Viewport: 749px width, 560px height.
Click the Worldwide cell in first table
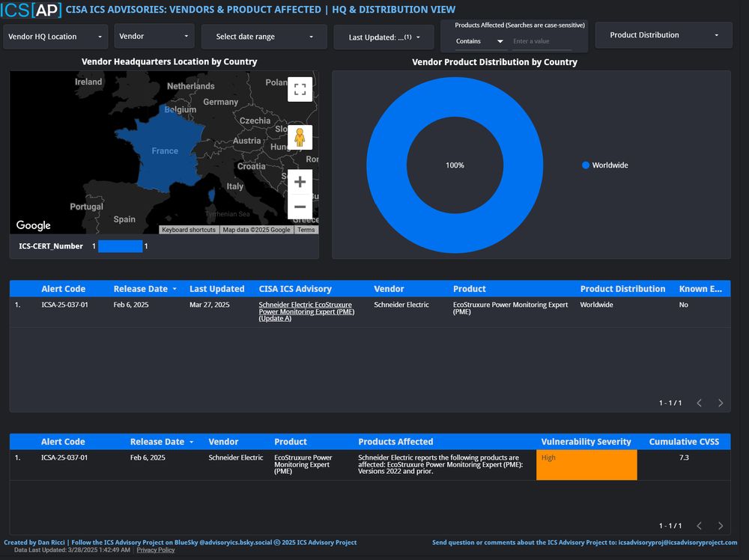597,305
